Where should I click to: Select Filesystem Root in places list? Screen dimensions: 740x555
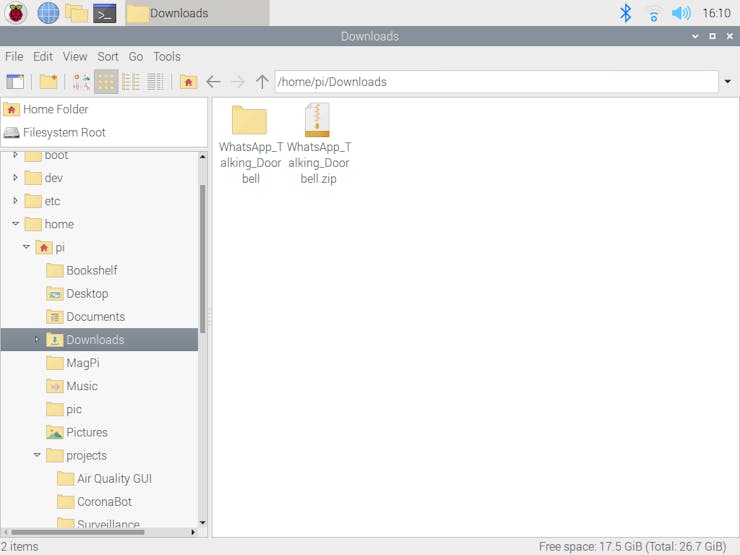(104, 133)
